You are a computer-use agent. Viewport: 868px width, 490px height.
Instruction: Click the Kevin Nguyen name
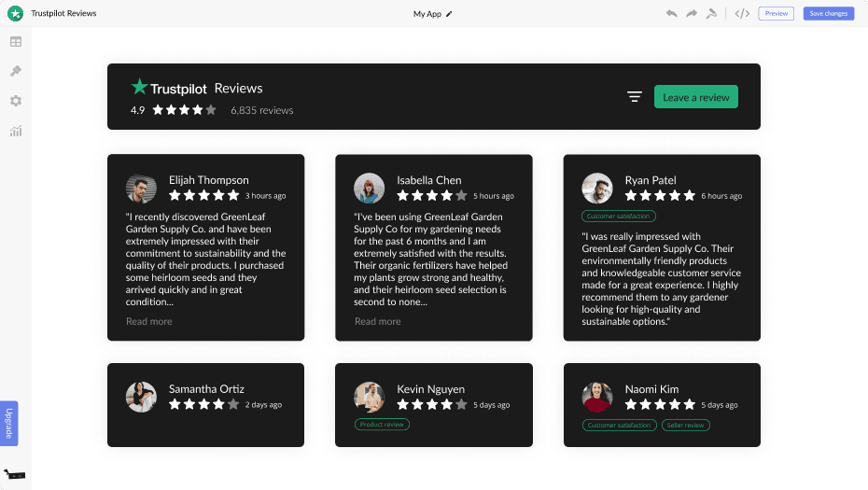(430, 389)
